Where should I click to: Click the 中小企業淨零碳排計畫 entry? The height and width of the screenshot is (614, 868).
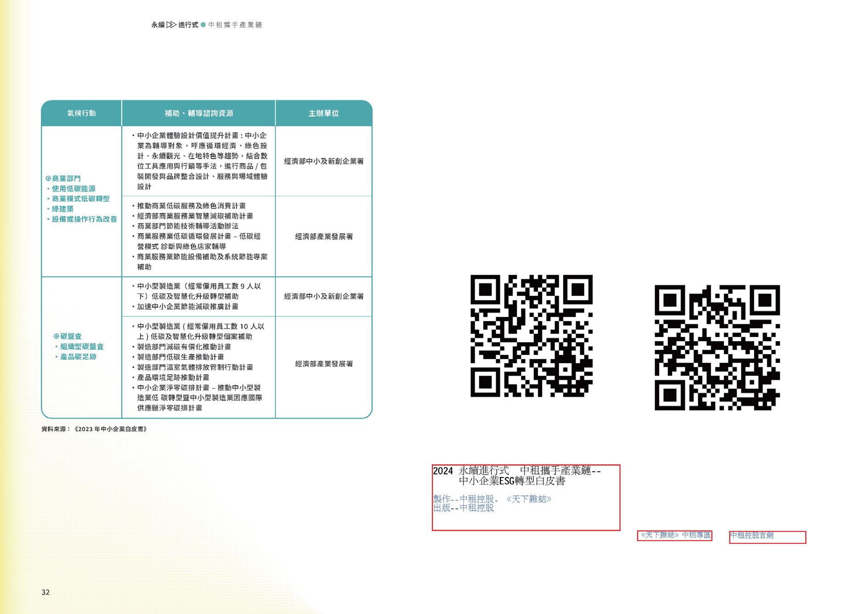(197, 398)
